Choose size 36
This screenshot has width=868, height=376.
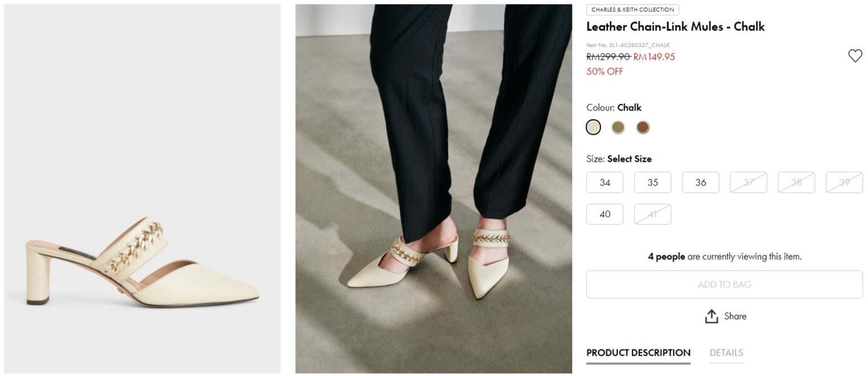[x=701, y=183]
